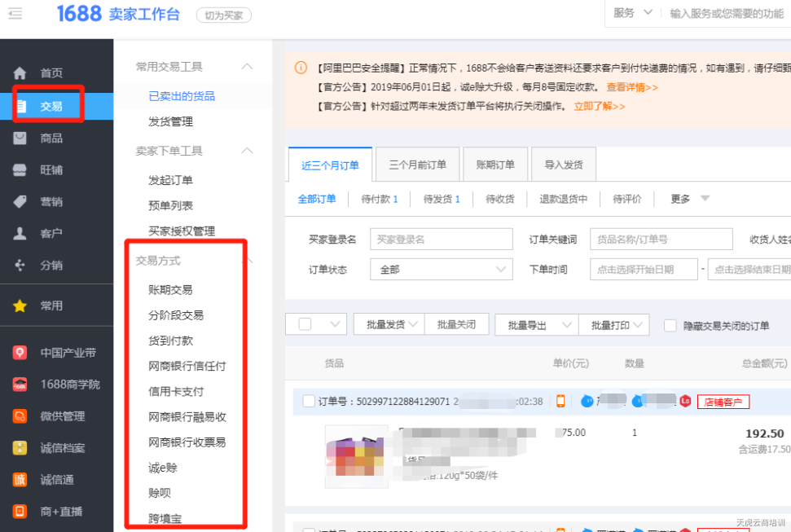This screenshot has width=791, height=532.
Task: Select the 待发货 filter
Action: (x=442, y=200)
